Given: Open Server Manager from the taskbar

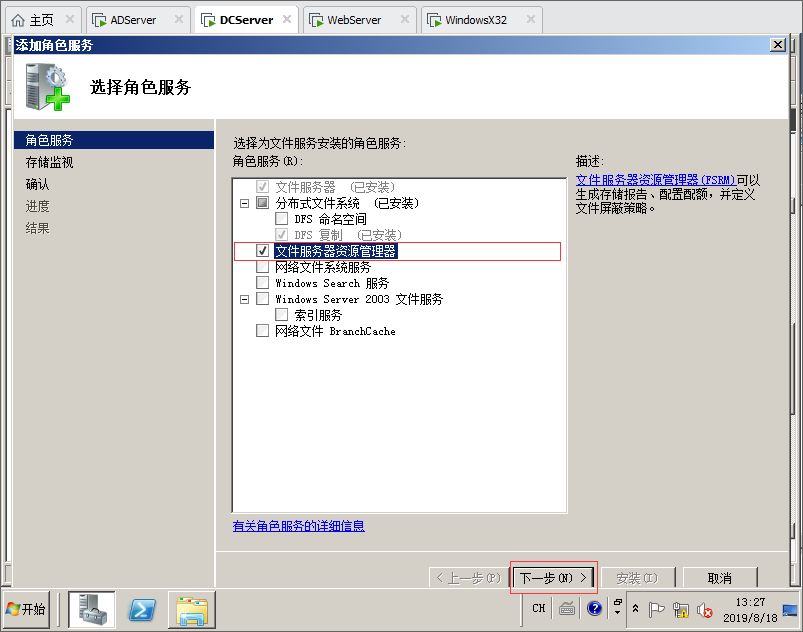Looking at the screenshot, I should coord(92,609).
